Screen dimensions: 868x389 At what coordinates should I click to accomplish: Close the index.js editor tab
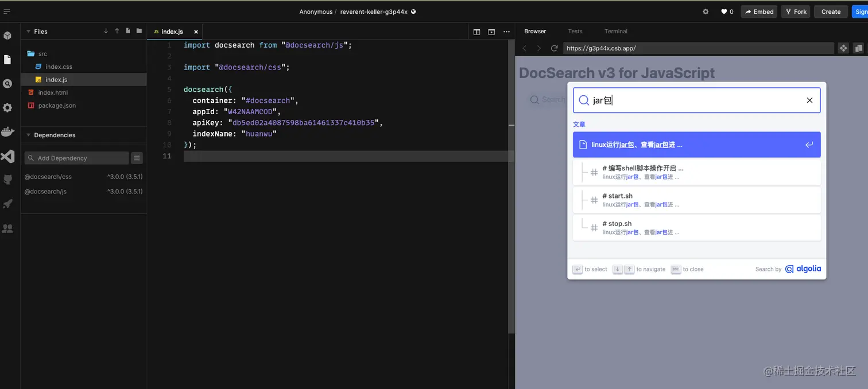click(196, 32)
